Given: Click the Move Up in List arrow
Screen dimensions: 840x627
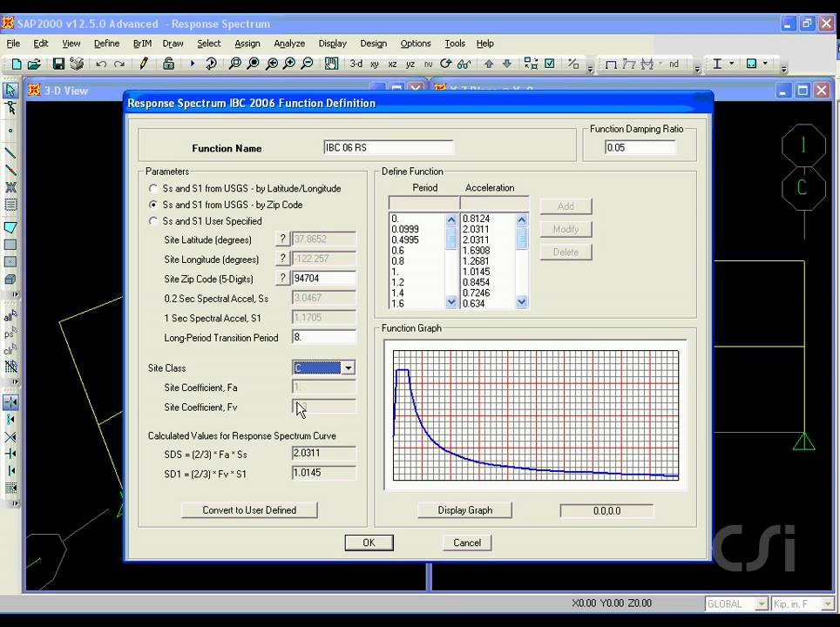Looking at the screenshot, I should tap(489, 64).
